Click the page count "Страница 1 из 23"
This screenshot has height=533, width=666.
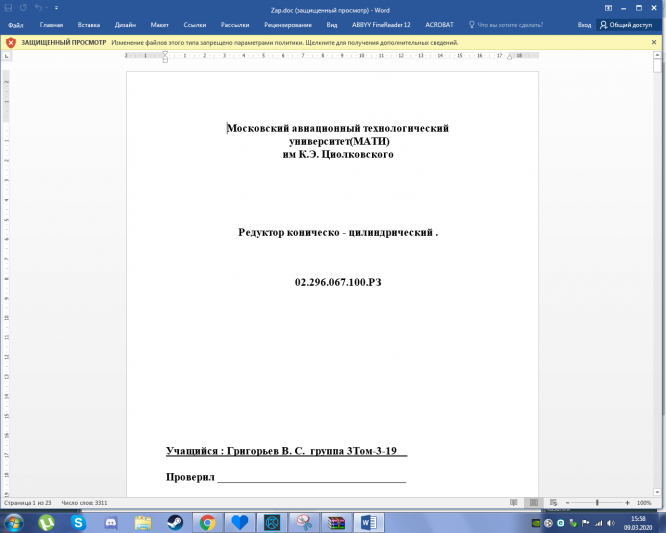click(x=28, y=503)
